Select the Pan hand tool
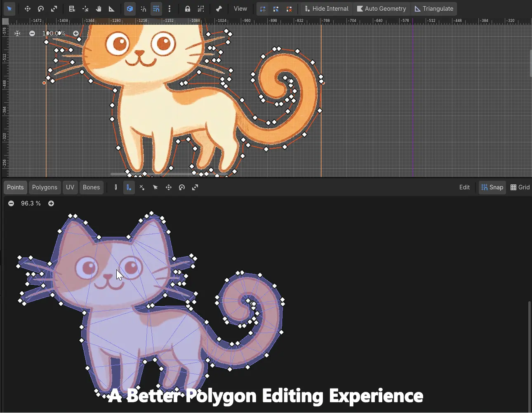Screen dimensions: 532x413 pos(99,9)
